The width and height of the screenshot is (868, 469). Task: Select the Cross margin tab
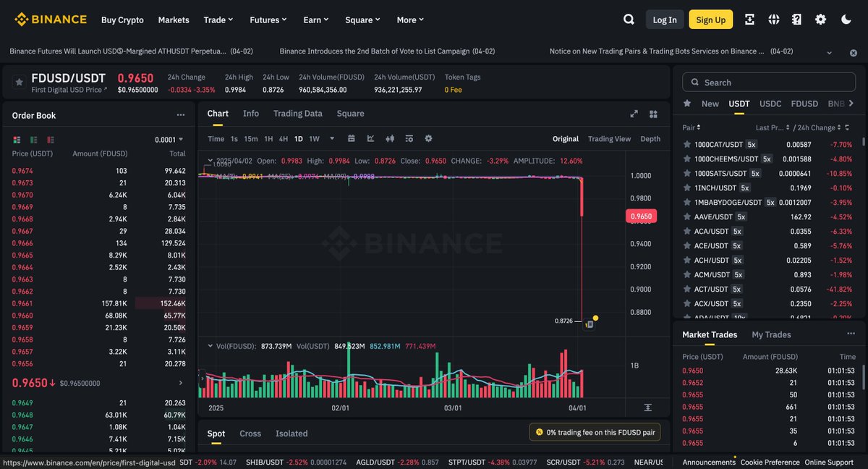click(x=250, y=434)
